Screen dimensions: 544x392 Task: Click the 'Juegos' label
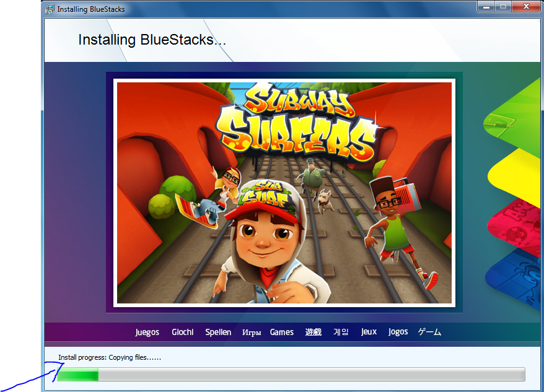pos(147,333)
